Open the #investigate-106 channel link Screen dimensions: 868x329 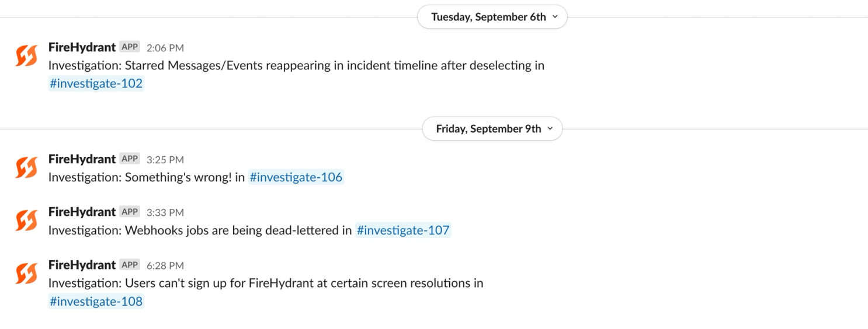296,177
